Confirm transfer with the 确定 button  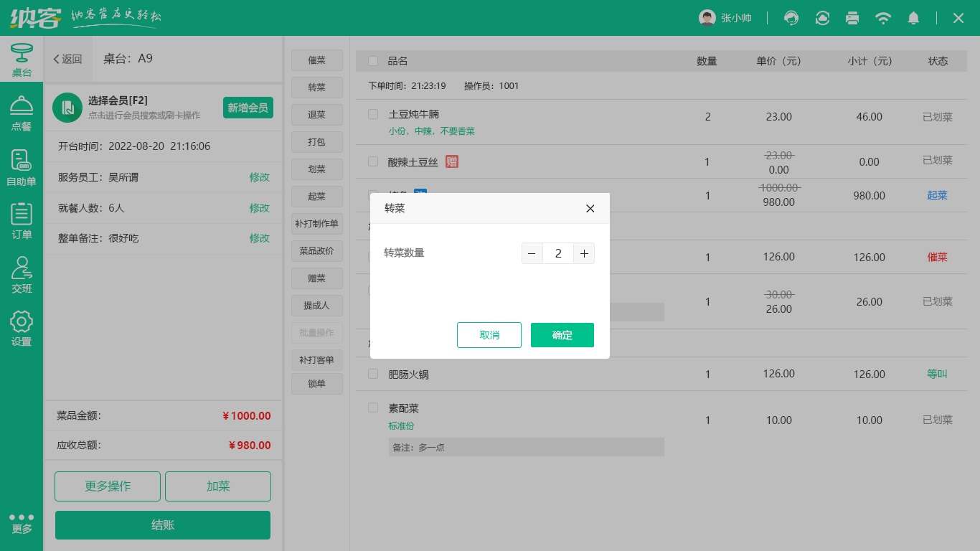tap(562, 334)
